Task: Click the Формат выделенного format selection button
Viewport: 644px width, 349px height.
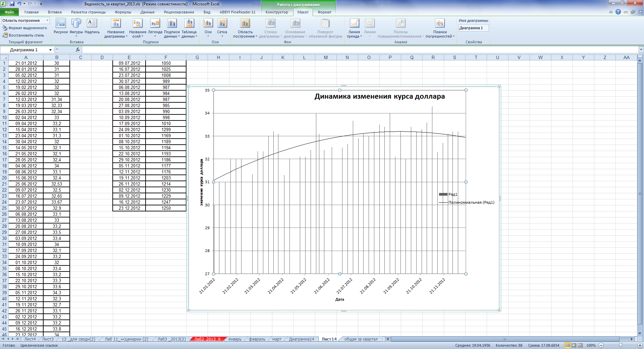Action: point(25,28)
